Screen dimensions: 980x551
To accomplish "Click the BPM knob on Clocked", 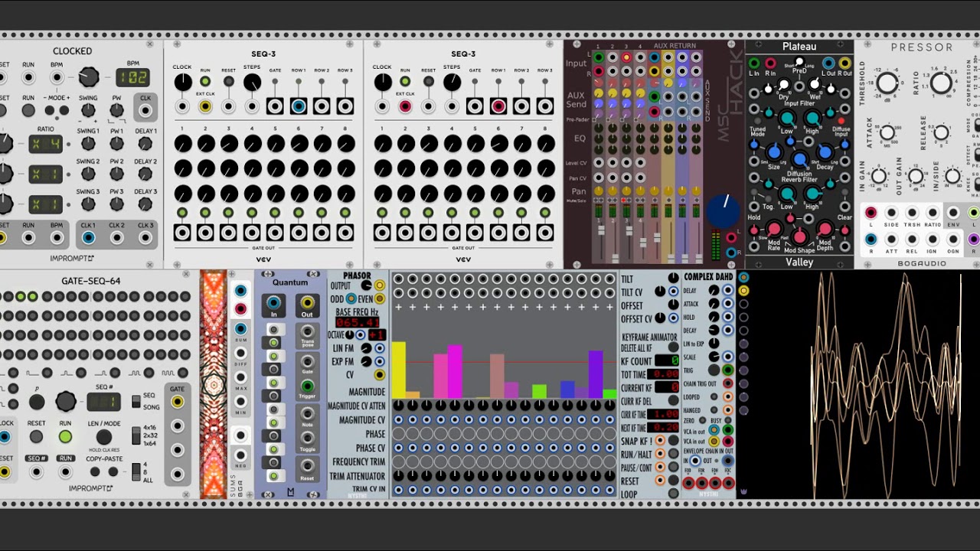I will click(89, 77).
